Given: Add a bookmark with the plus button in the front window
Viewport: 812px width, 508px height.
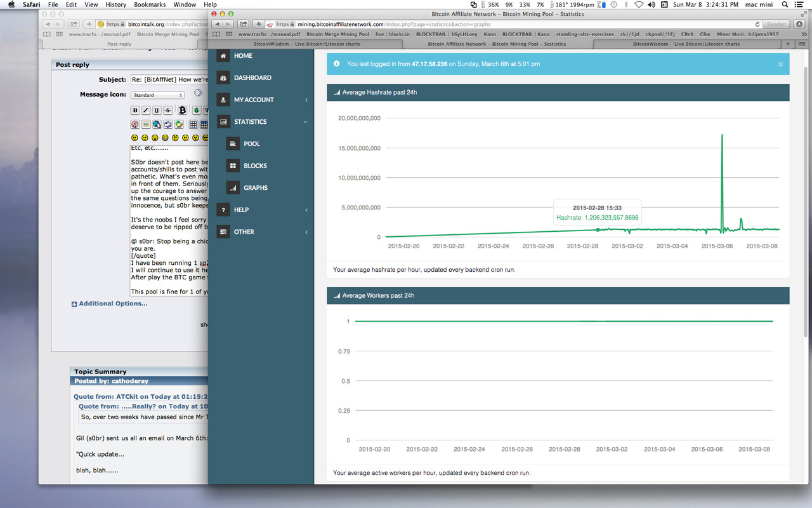Looking at the screenshot, I should 258,24.
